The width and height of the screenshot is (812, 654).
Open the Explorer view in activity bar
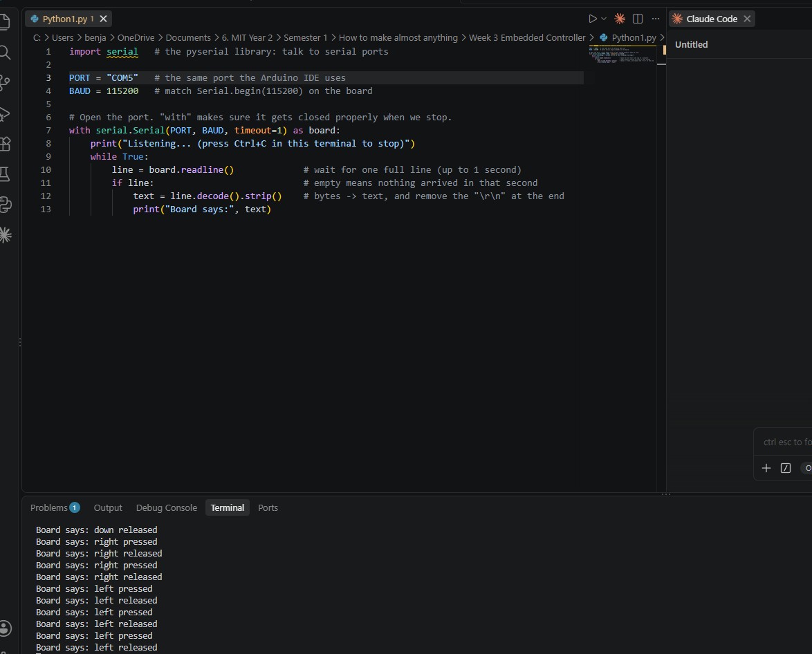tap(4, 21)
